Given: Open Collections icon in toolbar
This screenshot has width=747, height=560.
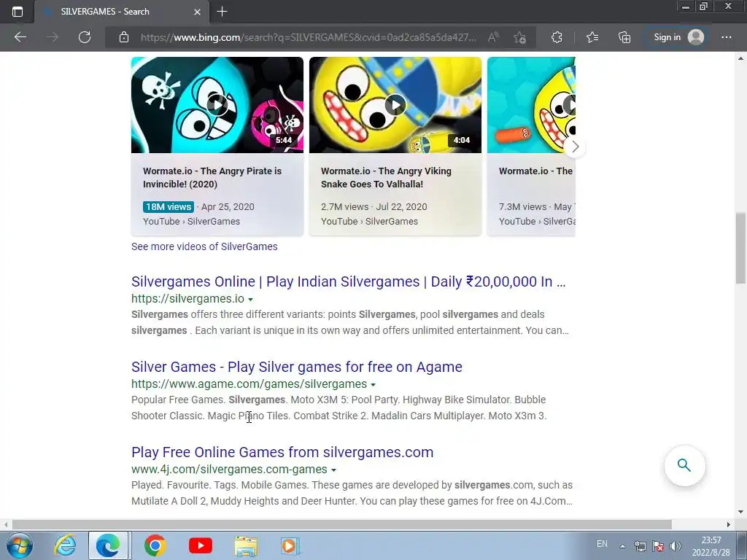Looking at the screenshot, I should (x=624, y=37).
